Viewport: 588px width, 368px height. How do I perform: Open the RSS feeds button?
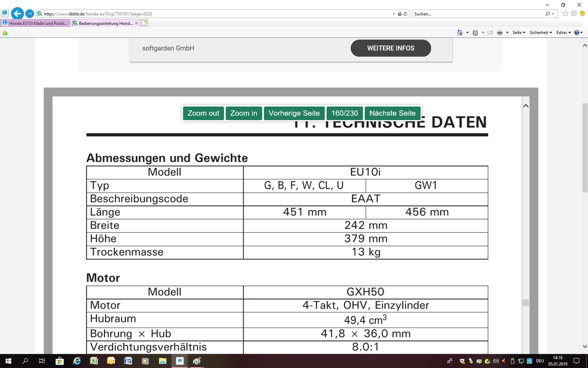click(475, 33)
